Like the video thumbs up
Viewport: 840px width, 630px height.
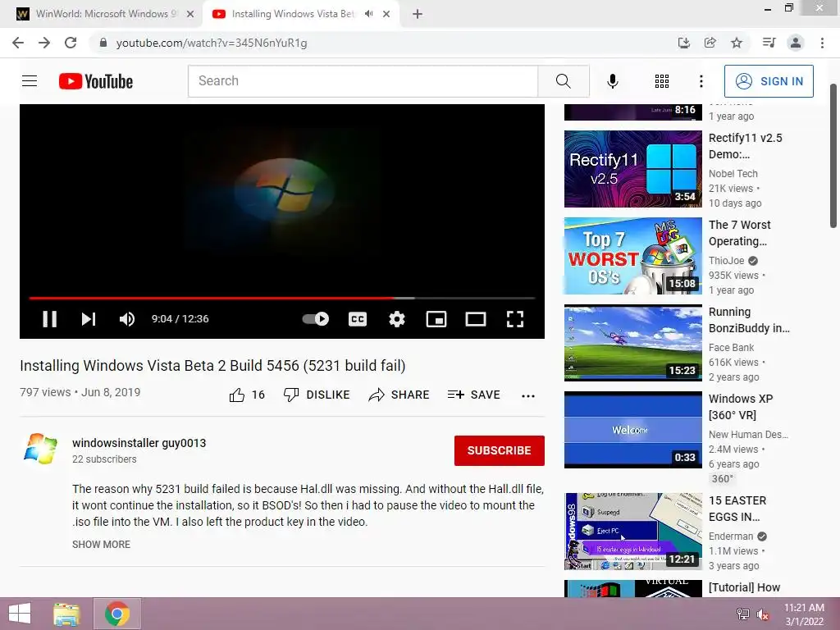coord(247,395)
